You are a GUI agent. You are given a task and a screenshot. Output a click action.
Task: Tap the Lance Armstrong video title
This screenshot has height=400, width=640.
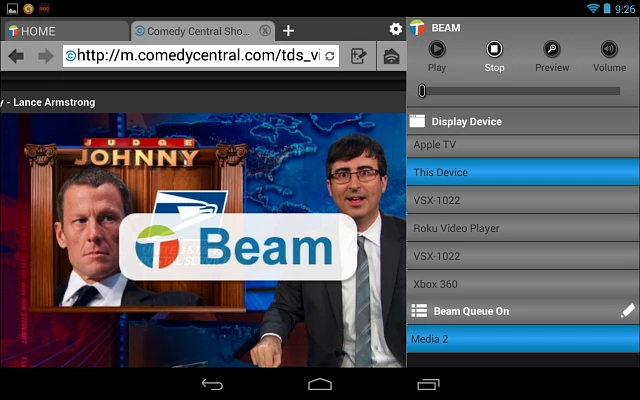coord(48,102)
